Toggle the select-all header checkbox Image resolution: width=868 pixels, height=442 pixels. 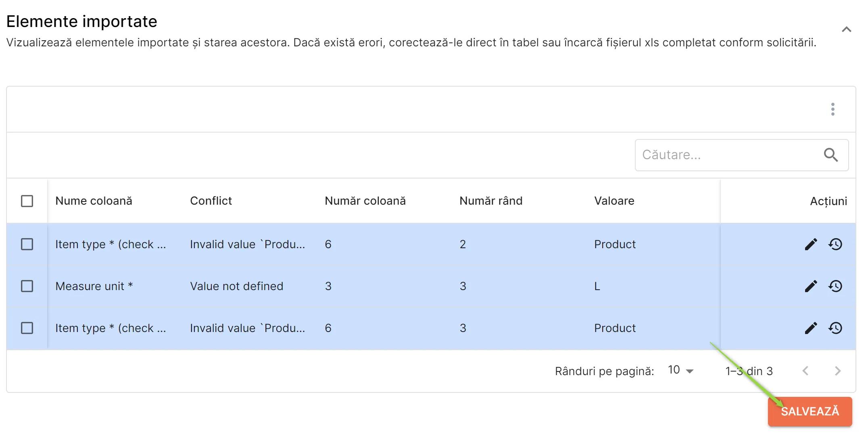point(27,201)
